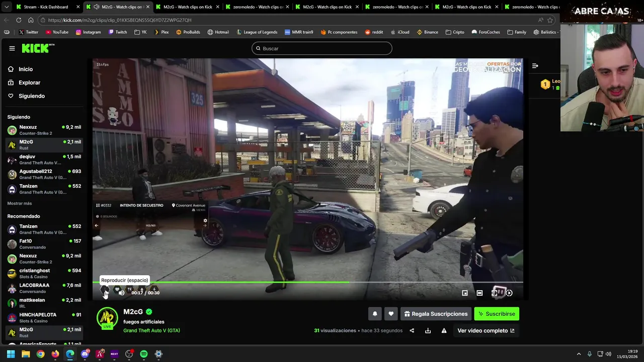Open the taskbar clock and date
644x362 pixels.
(627, 354)
